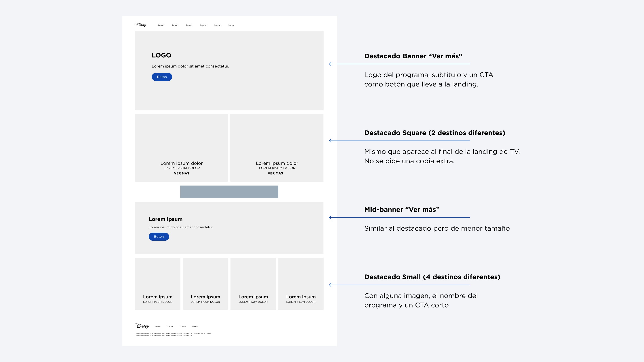This screenshot has height=362, width=644.
Task: Click the Botón button in the LOGO hero banner
Action: point(161,77)
